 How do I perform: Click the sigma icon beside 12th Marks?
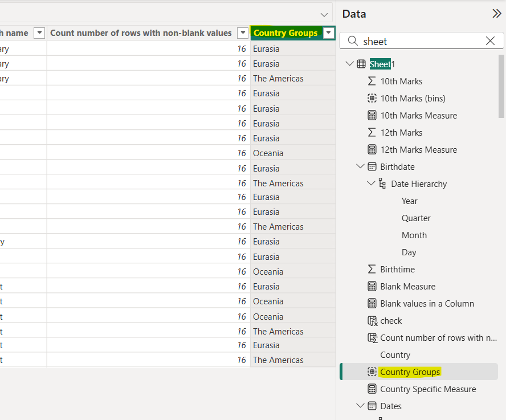point(372,132)
